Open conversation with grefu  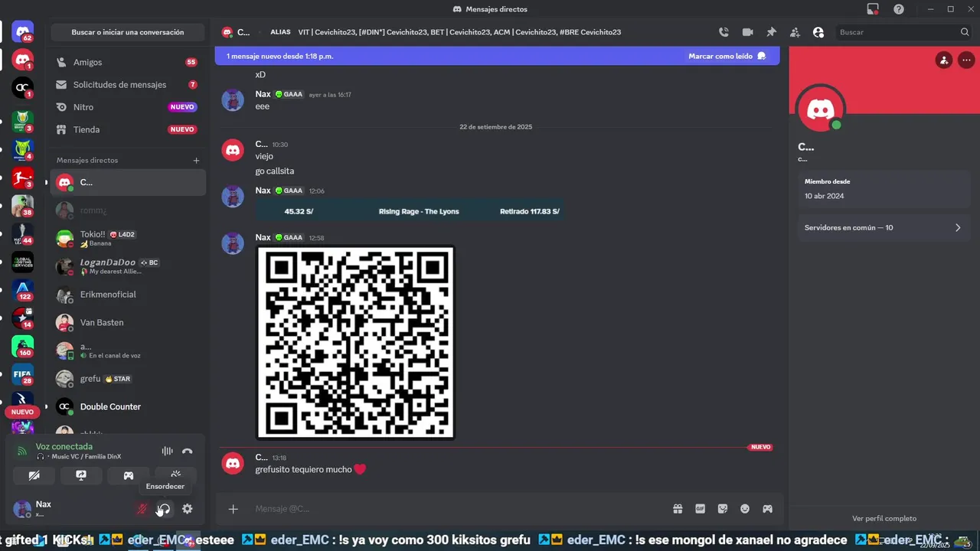point(127,379)
